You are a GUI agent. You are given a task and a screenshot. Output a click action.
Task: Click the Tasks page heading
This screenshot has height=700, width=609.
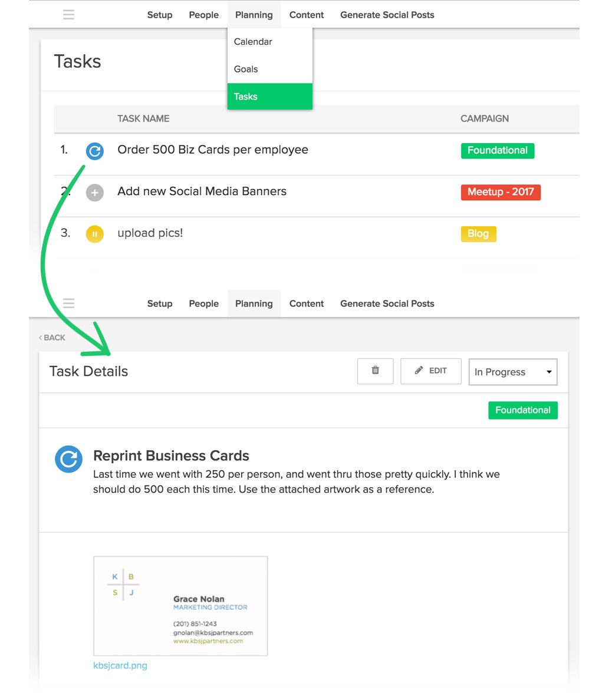coord(77,62)
